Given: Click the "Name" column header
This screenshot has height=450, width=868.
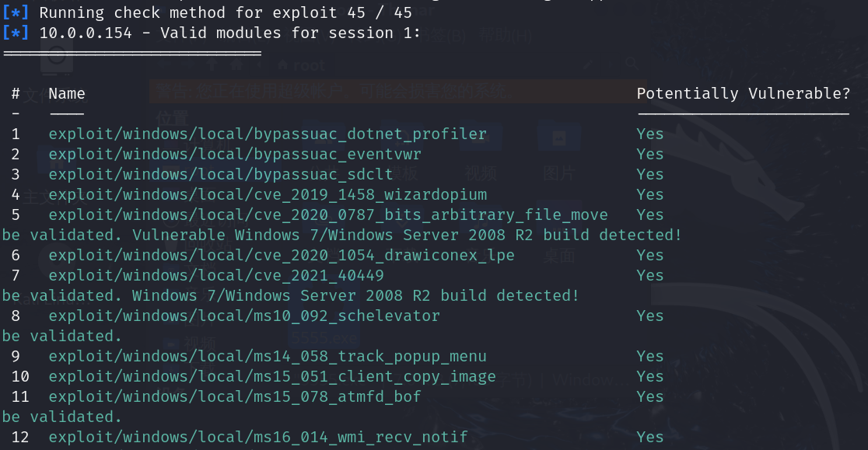Looking at the screenshot, I should tap(67, 93).
